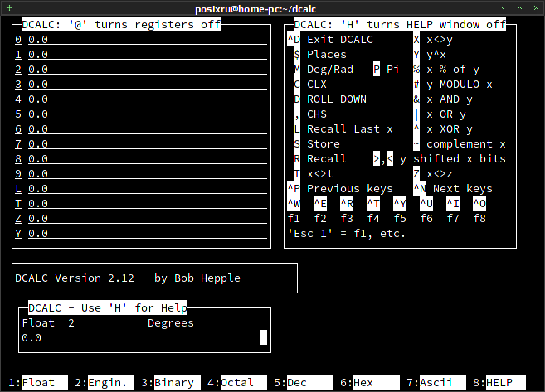This screenshot has height=392, width=545.
Task: Click the % key for x % of y
Action: point(416,70)
